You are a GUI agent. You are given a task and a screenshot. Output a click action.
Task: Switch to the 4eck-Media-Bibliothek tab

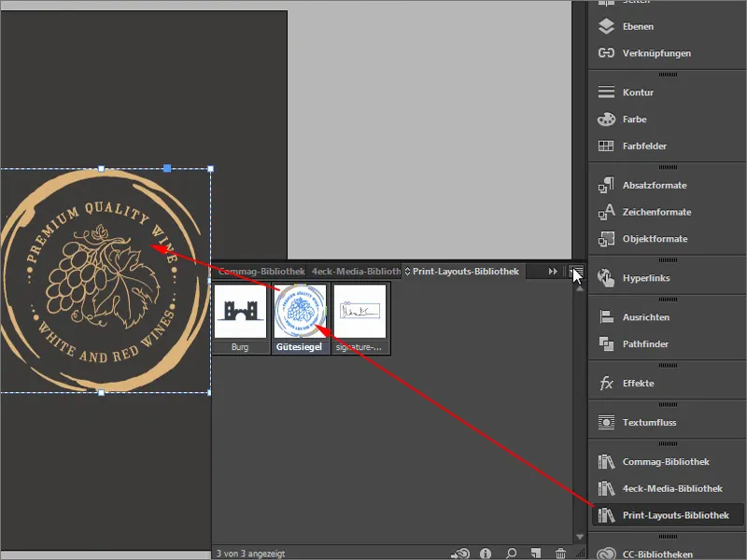click(356, 272)
